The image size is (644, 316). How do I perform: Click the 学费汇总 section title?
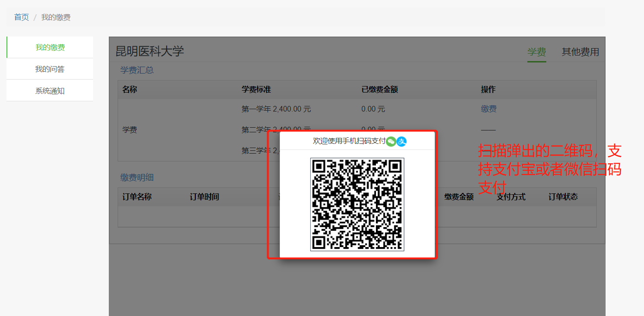[137, 70]
